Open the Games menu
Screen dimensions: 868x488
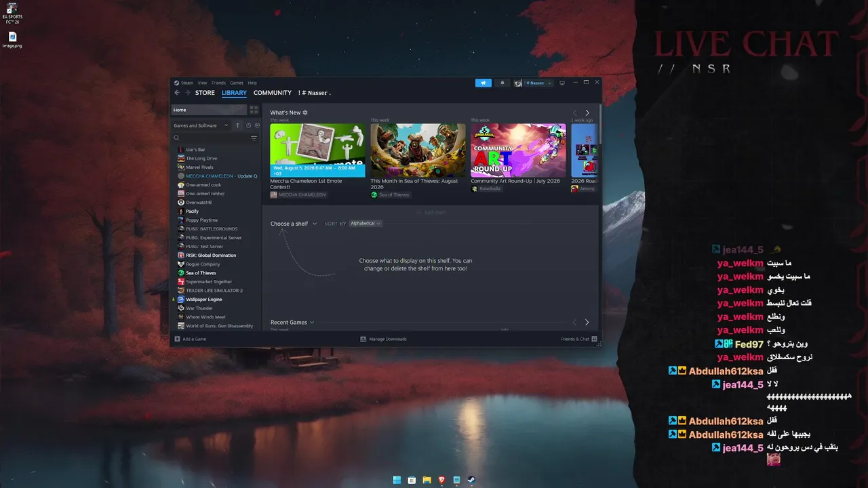[x=237, y=83]
